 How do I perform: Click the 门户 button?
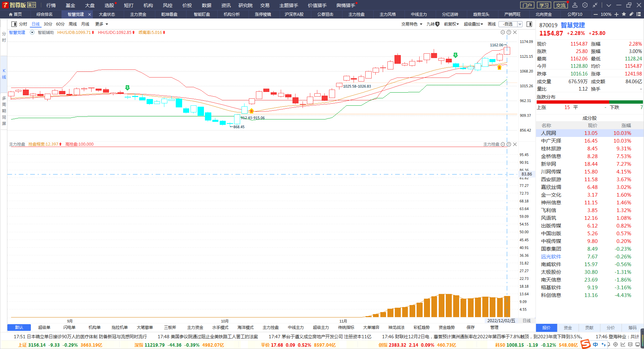click(527, 5)
